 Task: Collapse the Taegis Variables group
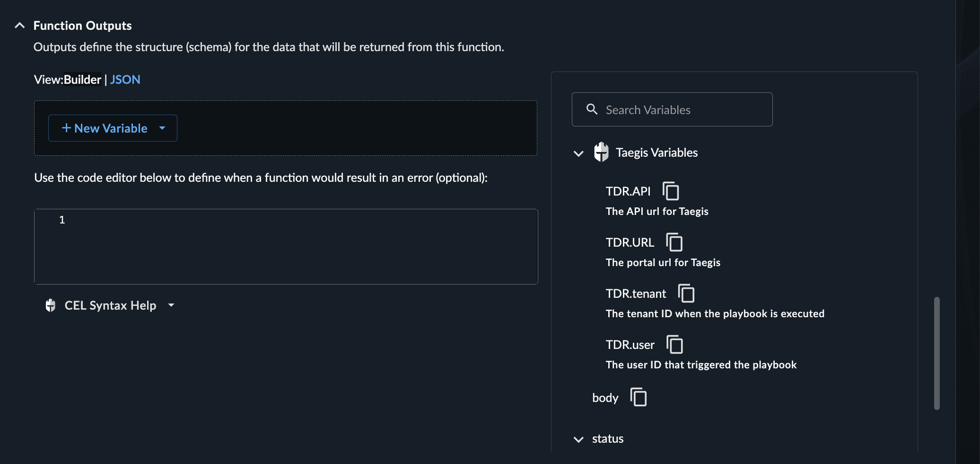point(578,153)
